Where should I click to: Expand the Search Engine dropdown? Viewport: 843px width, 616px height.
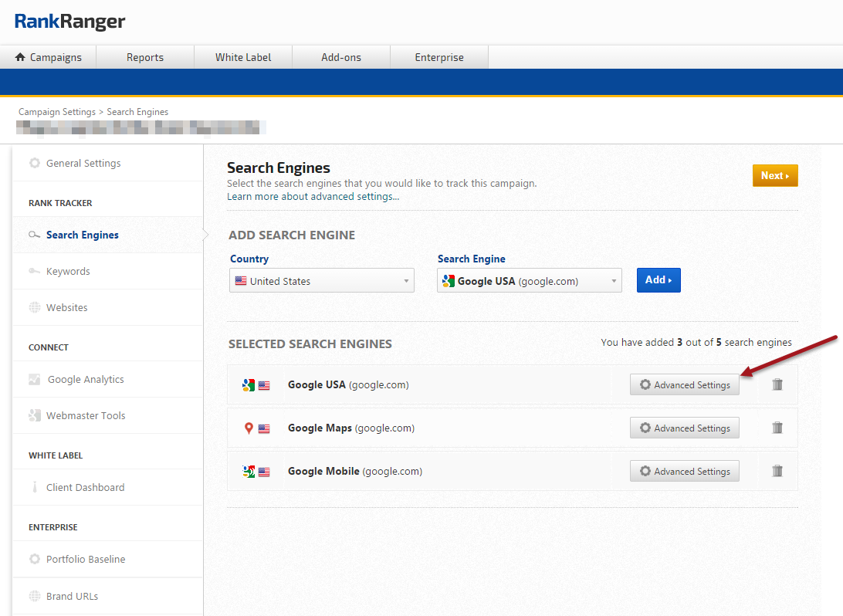coord(529,281)
